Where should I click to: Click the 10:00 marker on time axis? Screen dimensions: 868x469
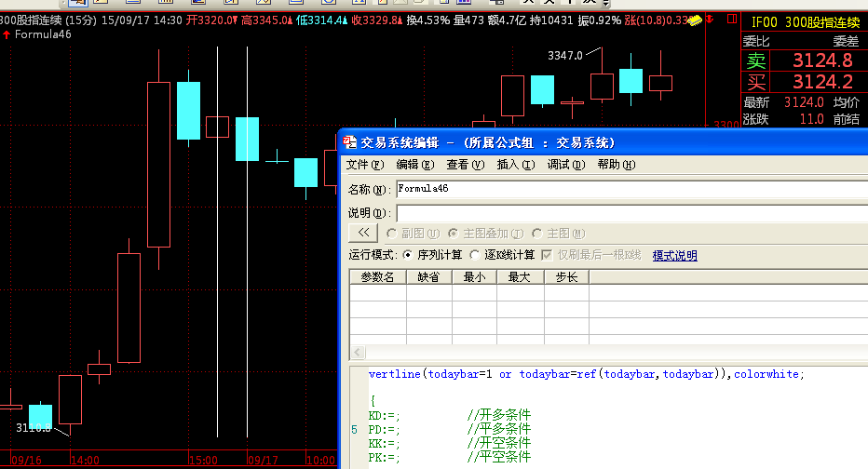pos(320,460)
